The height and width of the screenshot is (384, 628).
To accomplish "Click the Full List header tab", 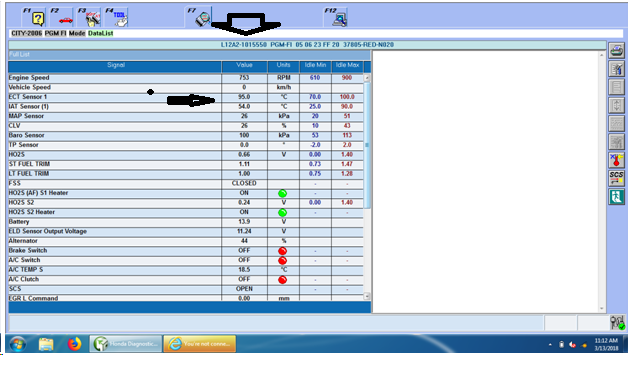I will [x=189, y=54].
